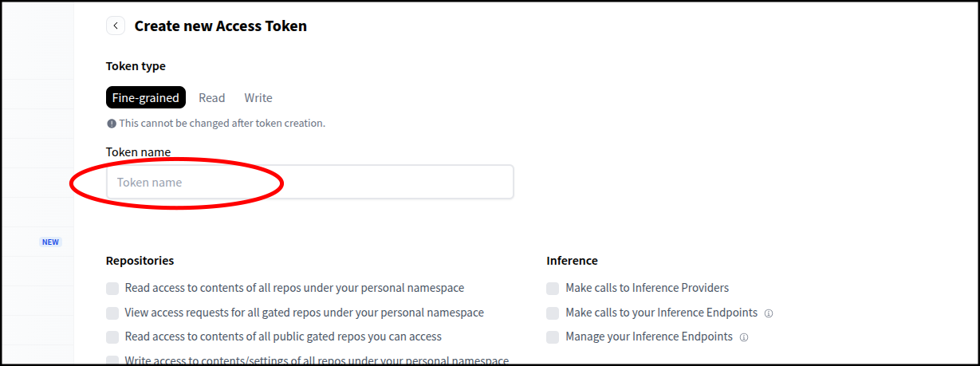Enable write access to personal namespace repos
This screenshot has height=366, width=980.
tap(112, 360)
